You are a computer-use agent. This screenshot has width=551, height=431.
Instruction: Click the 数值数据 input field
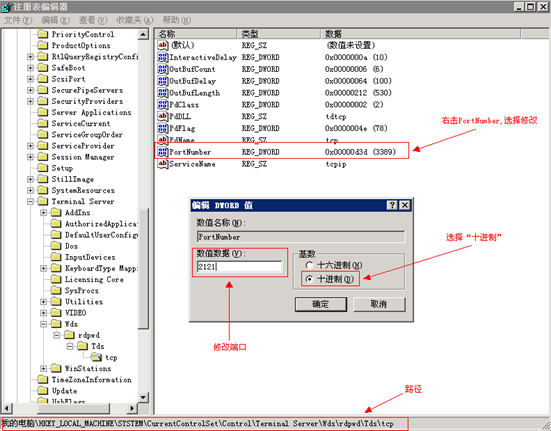click(x=239, y=267)
